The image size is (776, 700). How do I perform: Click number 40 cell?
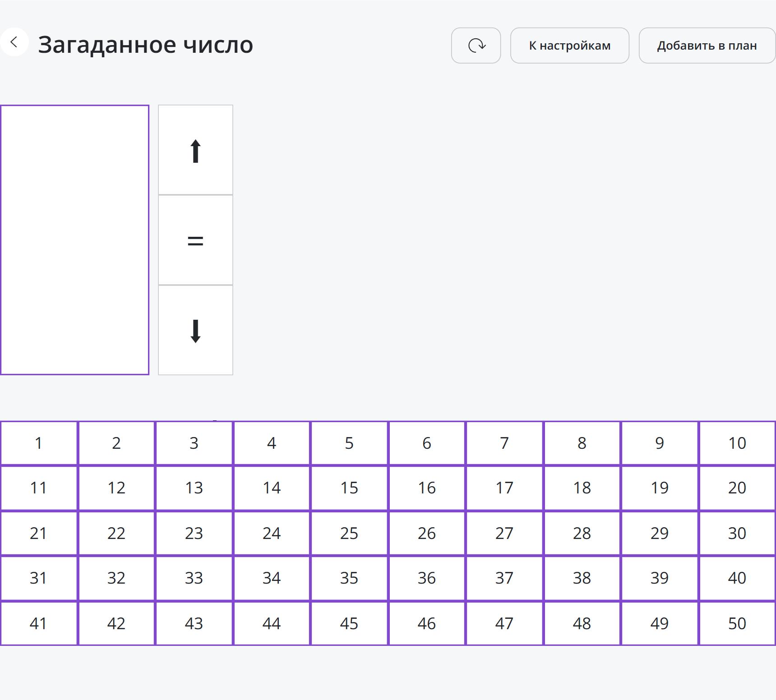(737, 578)
